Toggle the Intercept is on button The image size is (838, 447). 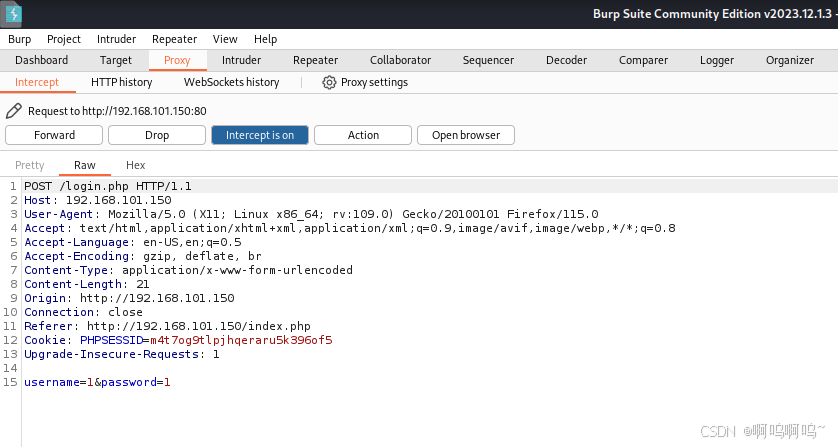(260, 135)
